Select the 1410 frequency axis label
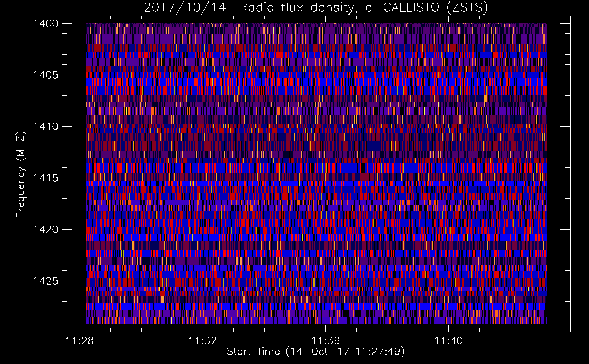The image size is (589, 364). point(46,127)
